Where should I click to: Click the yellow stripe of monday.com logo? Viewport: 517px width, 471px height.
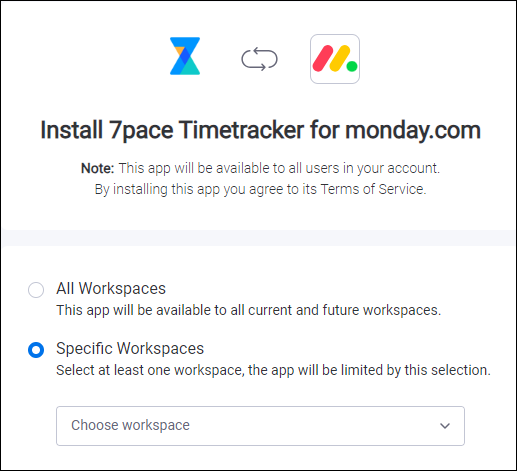340,58
